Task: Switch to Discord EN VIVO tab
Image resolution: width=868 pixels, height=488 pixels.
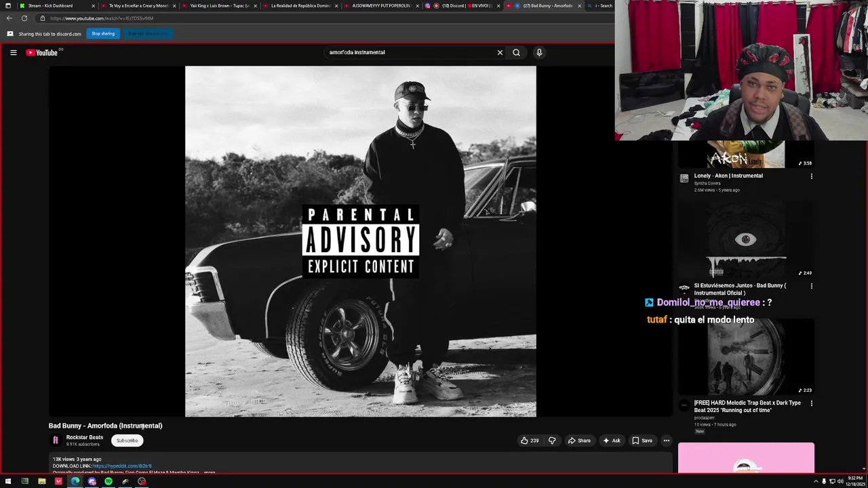Action: (462, 5)
